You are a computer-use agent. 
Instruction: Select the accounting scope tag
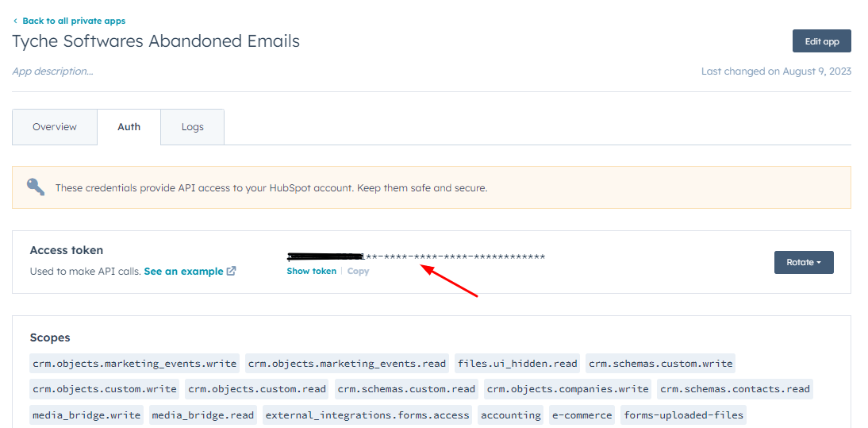click(510, 415)
